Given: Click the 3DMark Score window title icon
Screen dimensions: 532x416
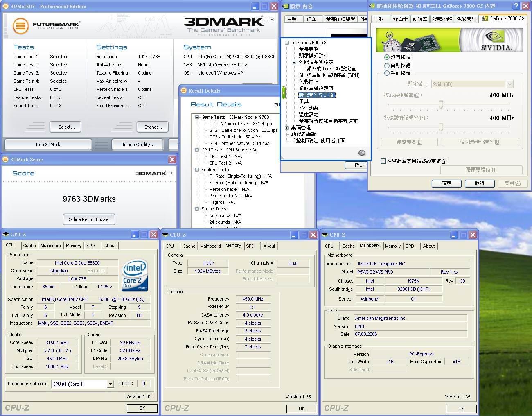Looking at the screenshot, I should pyautogui.click(x=6, y=159).
